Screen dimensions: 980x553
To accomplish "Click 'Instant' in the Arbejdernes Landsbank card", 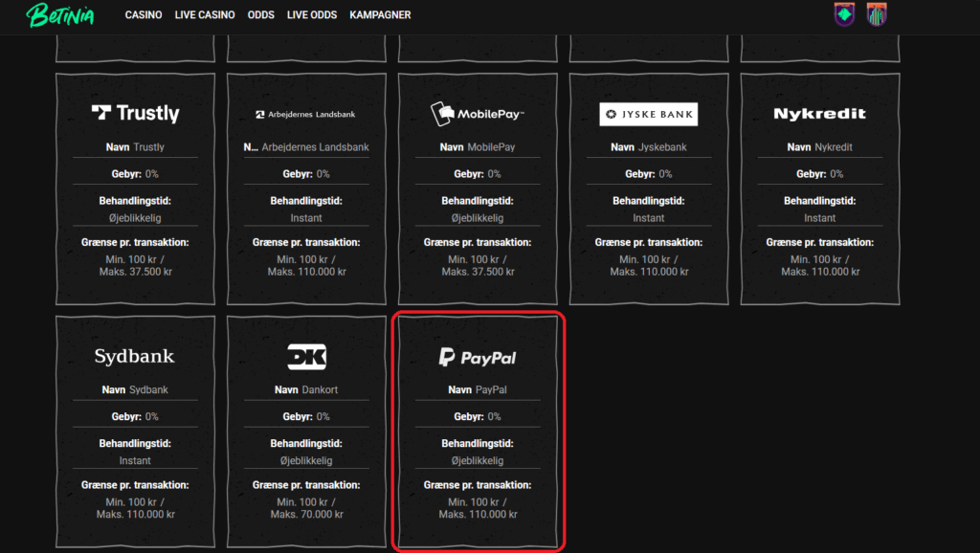I will click(306, 218).
